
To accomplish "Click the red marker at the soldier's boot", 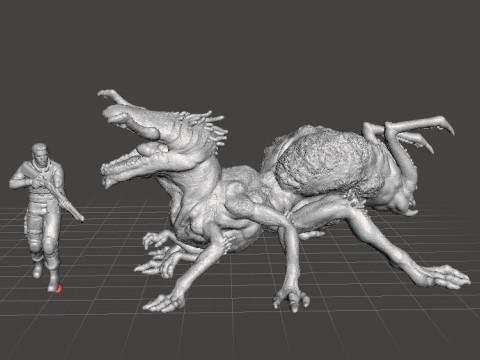I will [x=59, y=288].
